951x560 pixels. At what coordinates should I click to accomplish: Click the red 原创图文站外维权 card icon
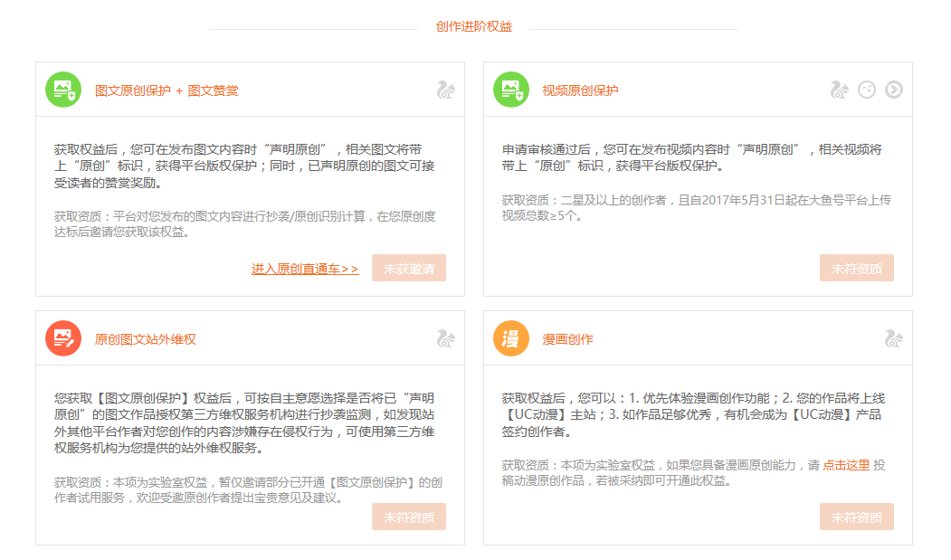[x=63, y=338]
